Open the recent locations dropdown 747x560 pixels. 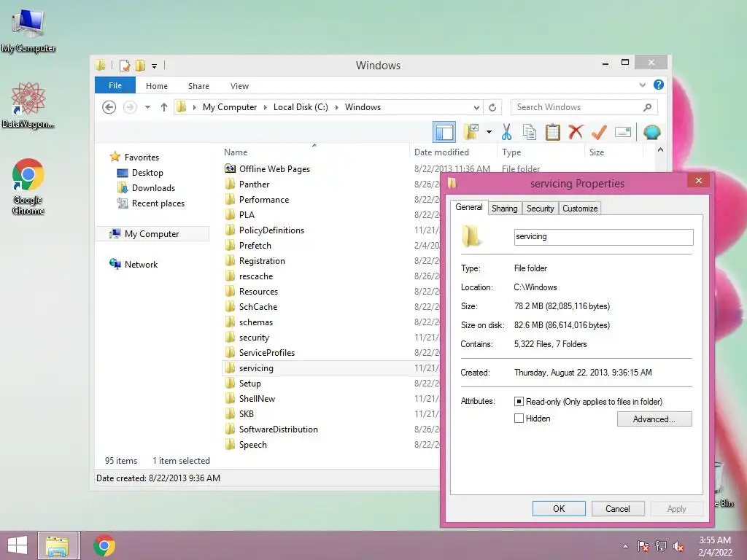point(147,107)
